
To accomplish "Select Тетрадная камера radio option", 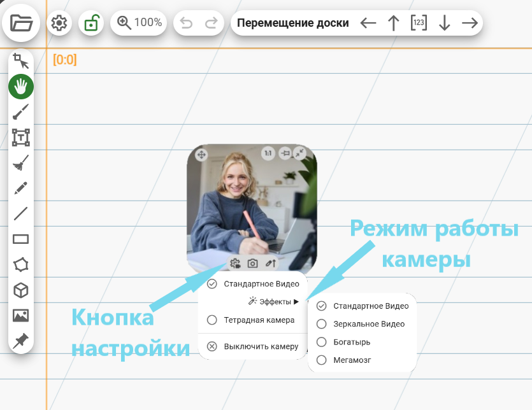I will [x=212, y=320].
